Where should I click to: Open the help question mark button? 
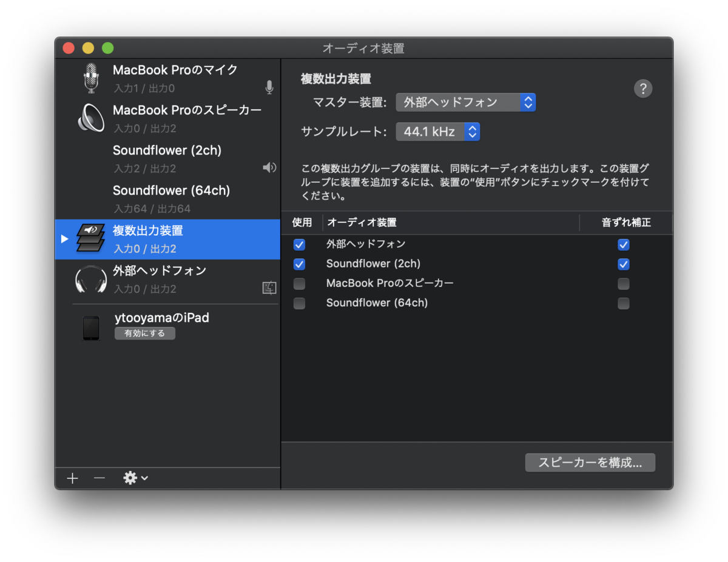[643, 89]
